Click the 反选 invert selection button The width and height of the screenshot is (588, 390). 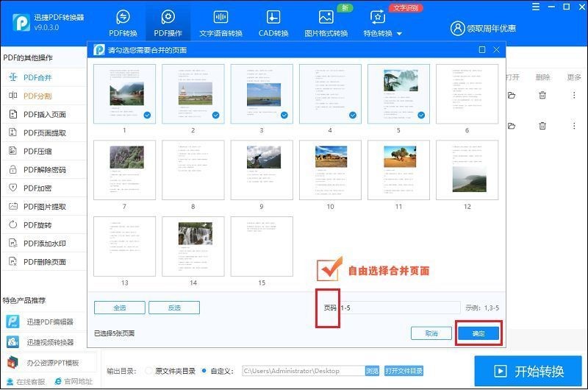click(174, 308)
